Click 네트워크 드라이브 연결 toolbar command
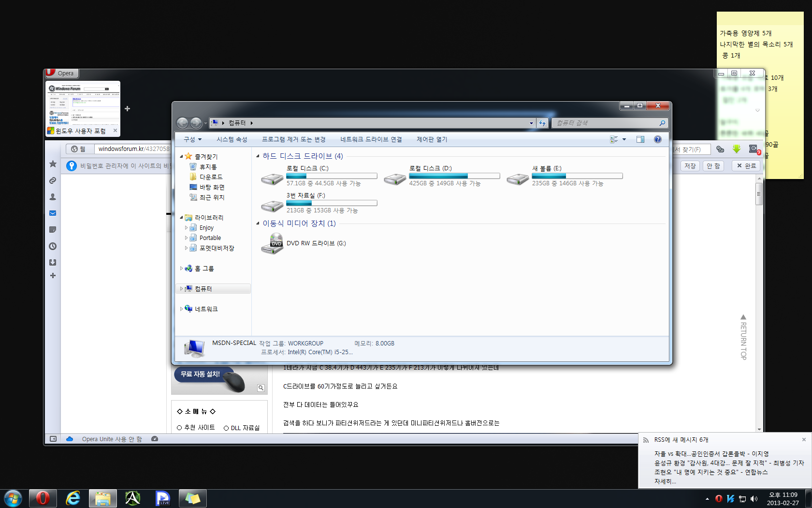 coord(371,139)
